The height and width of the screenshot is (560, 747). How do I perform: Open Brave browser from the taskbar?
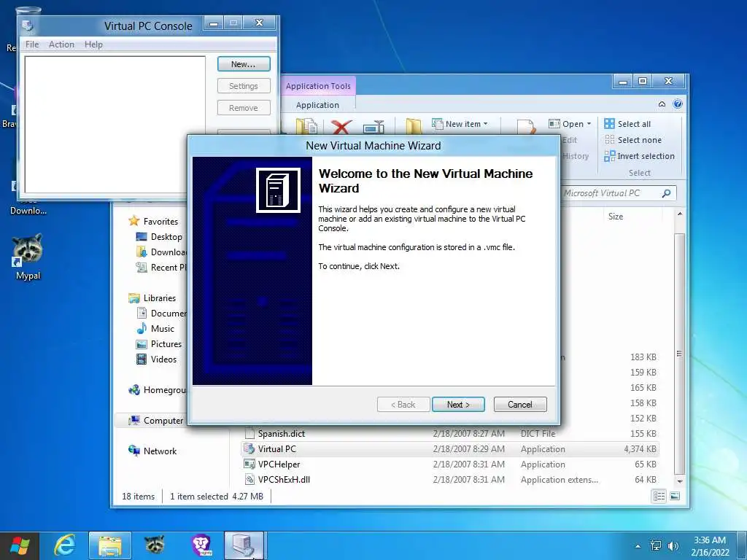pyautogui.click(x=201, y=545)
